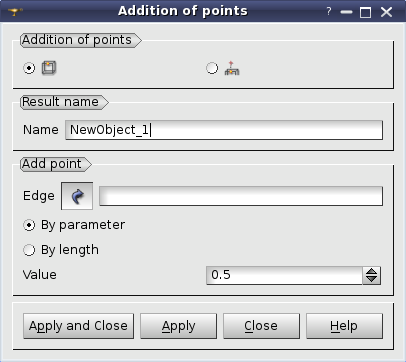
Task: Click the Edge selection arrow button
Action: (77, 196)
